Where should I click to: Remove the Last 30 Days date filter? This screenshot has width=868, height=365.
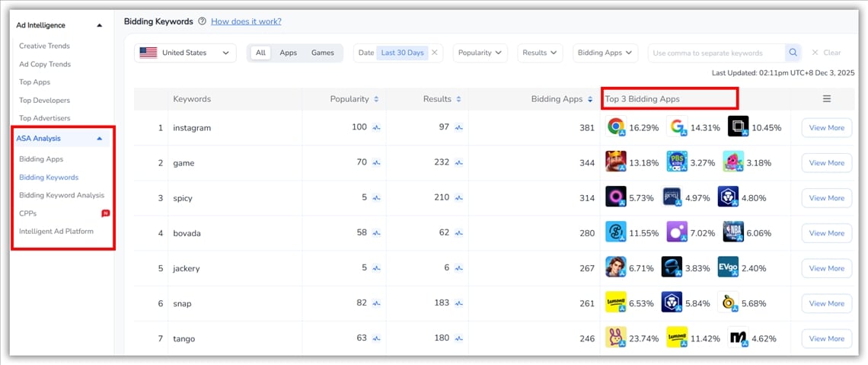(x=435, y=53)
